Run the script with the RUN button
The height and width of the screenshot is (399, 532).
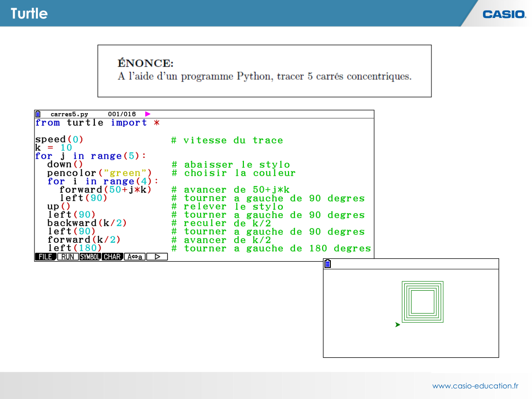pyautogui.click(x=68, y=257)
